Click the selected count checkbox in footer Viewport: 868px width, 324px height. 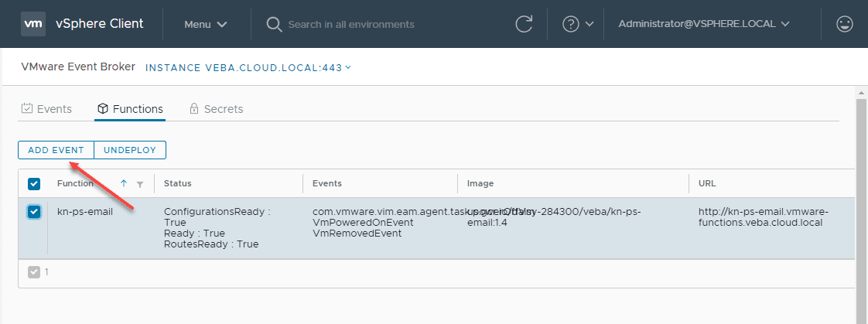pos(34,271)
